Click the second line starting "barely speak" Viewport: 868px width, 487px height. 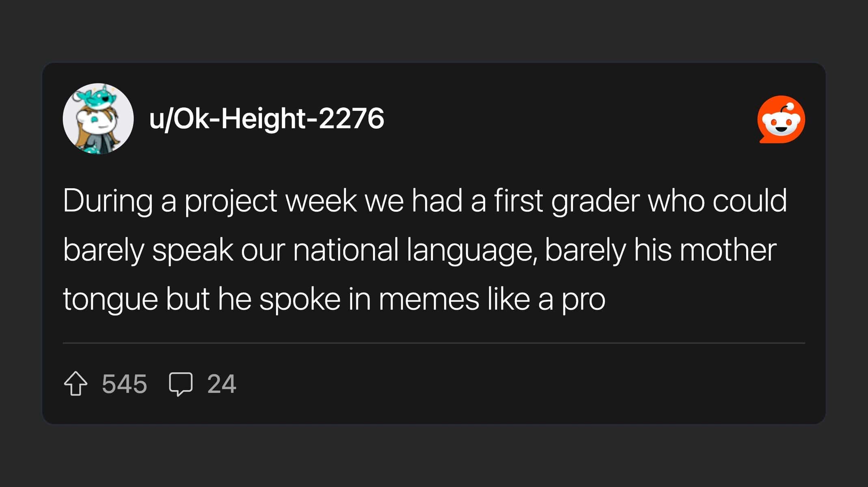[420, 250]
